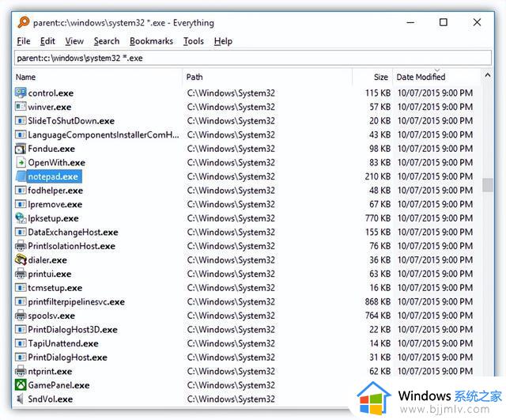The width and height of the screenshot is (506, 420).
Task: Click the LanguageComponentsInstallerComH... file icon
Action: pyautogui.click(x=21, y=134)
